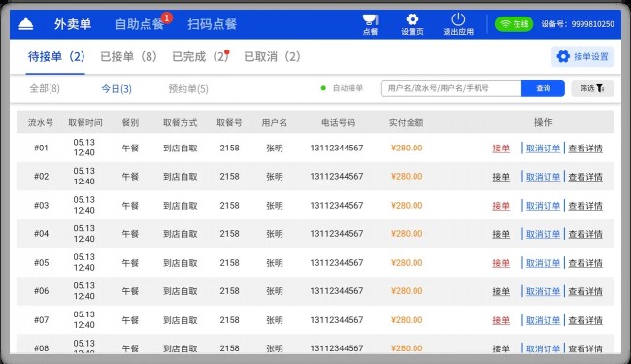Click the bell dish logo icon
This screenshot has height=364, width=631.
[x=26, y=24]
